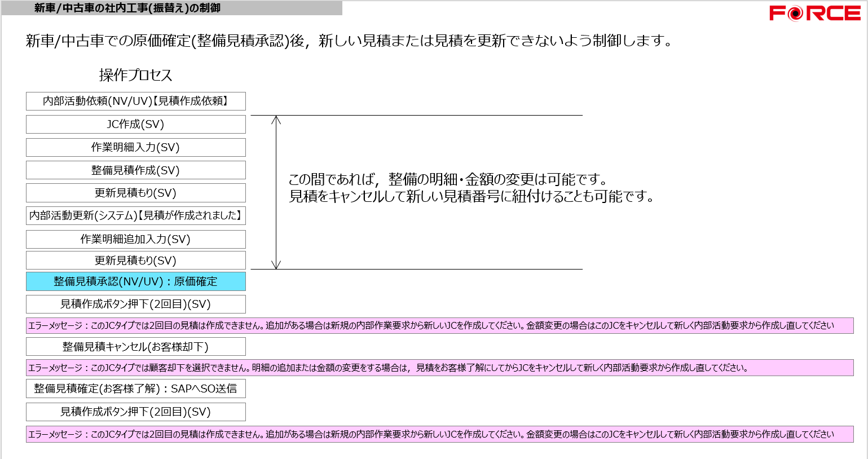Image resolution: width=868 pixels, height=459 pixels.
Task: Click the bottom-most pink error message bar
Action: (x=439, y=434)
